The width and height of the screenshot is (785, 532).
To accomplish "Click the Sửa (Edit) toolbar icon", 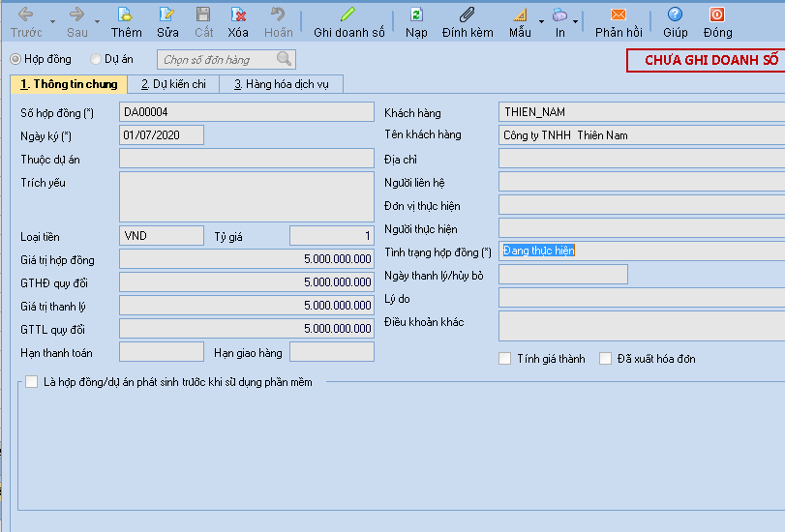I will [167, 15].
